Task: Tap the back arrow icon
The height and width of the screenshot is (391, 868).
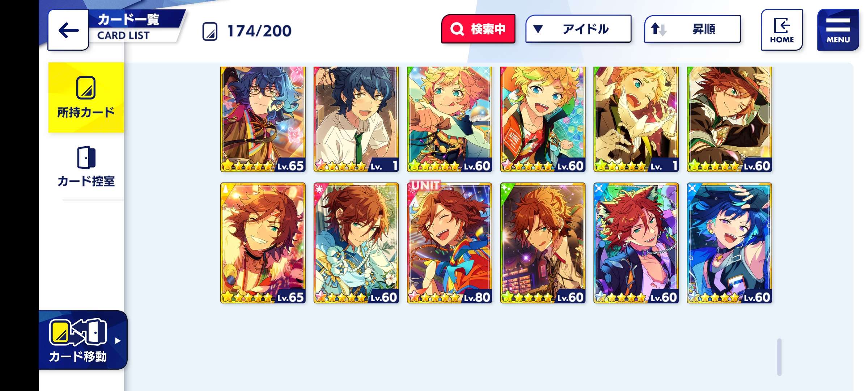Action: (68, 30)
